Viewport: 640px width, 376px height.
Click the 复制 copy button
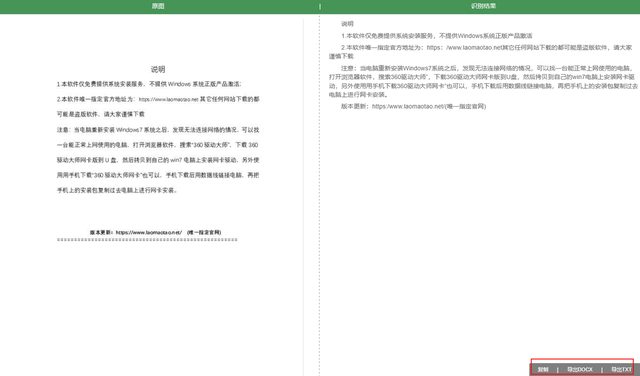point(543,369)
